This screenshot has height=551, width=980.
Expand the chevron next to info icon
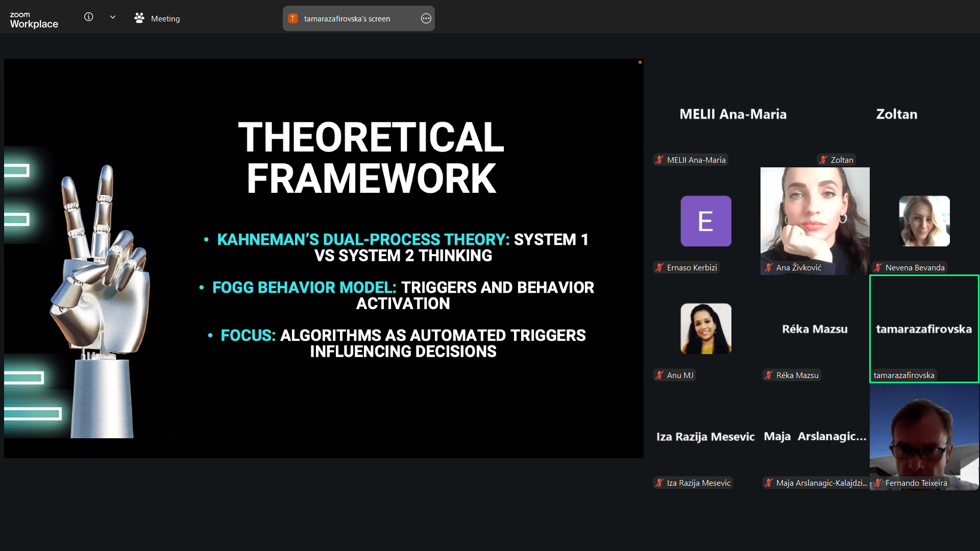coord(113,17)
